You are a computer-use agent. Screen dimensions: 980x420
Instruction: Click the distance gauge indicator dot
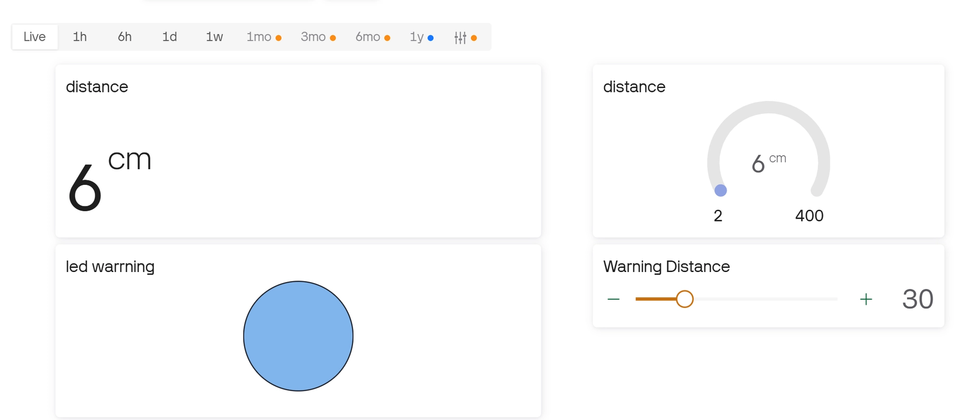(x=721, y=191)
